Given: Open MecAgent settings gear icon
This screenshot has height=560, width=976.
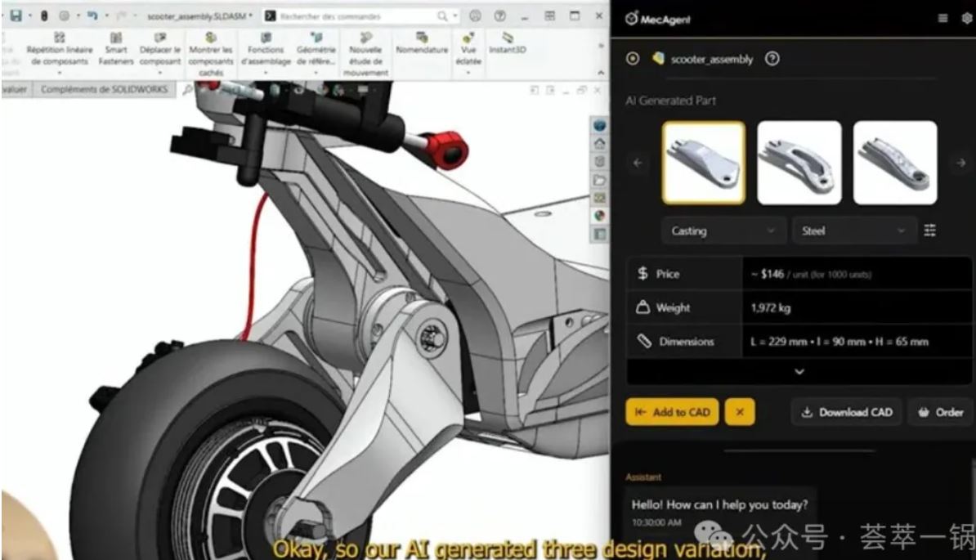Looking at the screenshot, I should coord(966,18).
